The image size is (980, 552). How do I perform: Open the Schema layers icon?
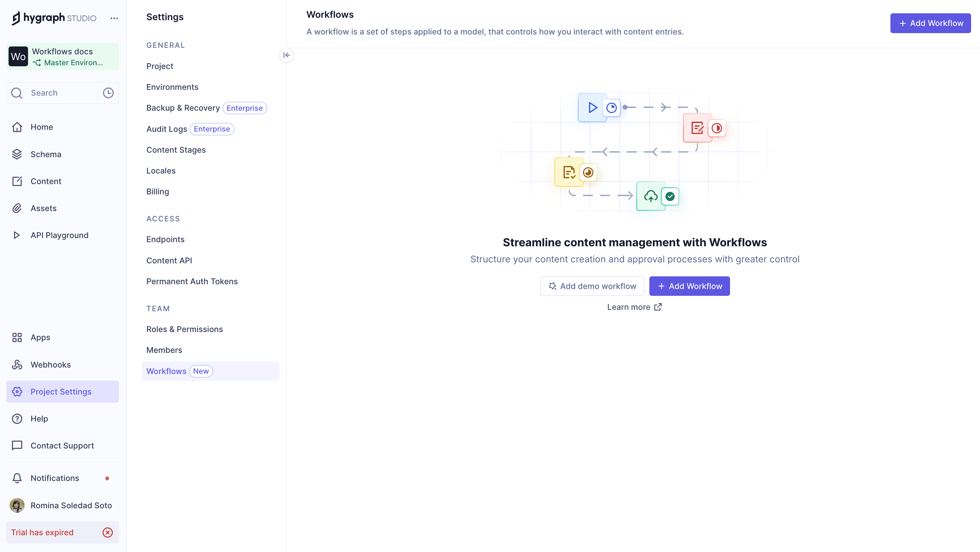coord(17,154)
